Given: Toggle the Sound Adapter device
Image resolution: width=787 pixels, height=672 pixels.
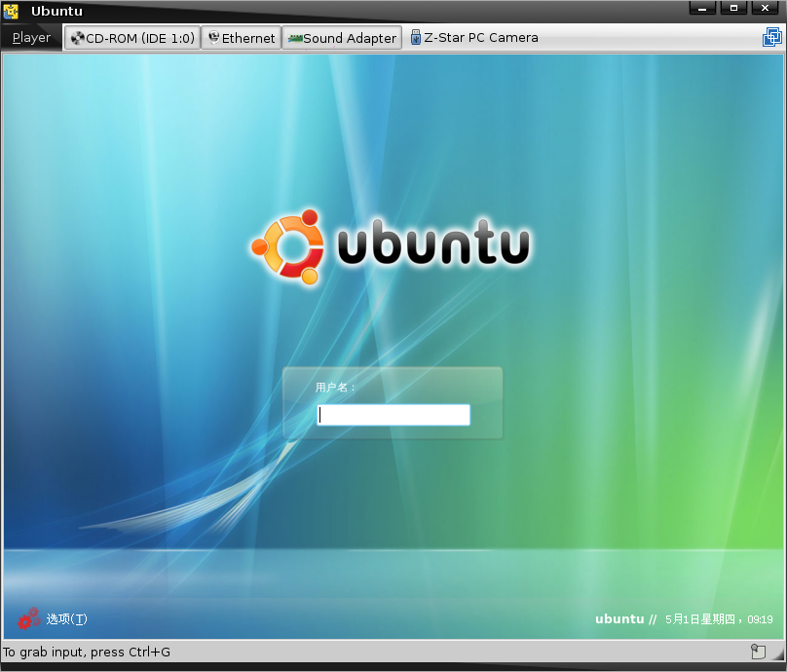Looking at the screenshot, I should (342, 38).
